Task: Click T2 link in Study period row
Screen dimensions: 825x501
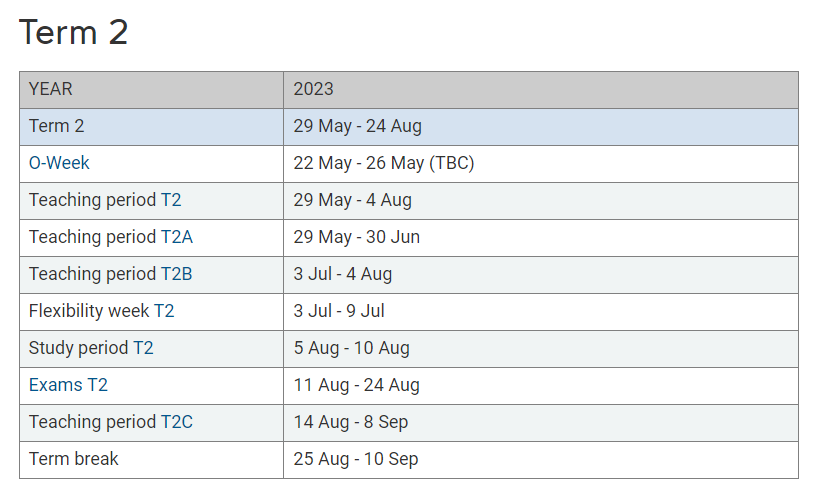Action: coord(143,348)
